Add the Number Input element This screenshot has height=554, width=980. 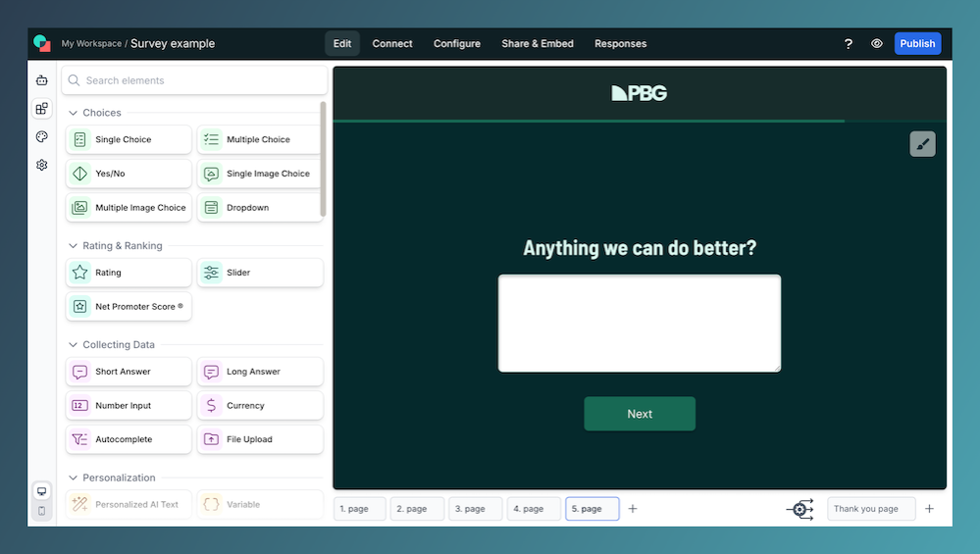click(x=129, y=405)
